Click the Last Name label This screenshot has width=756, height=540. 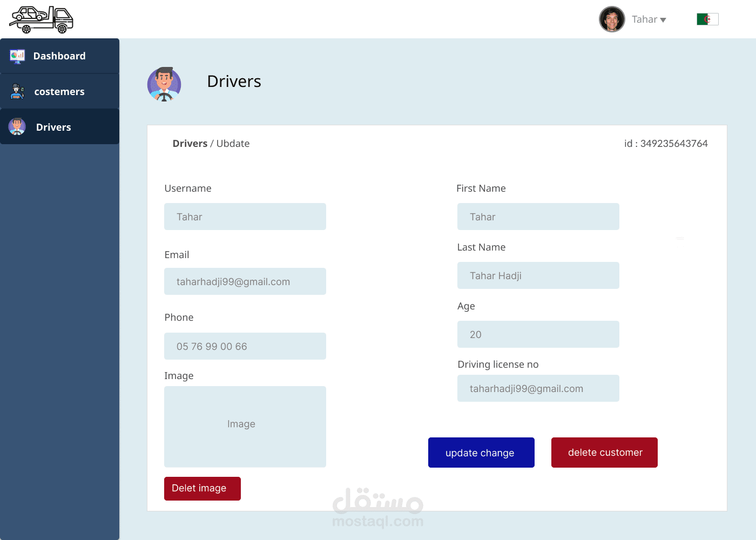tap(481, 247)
